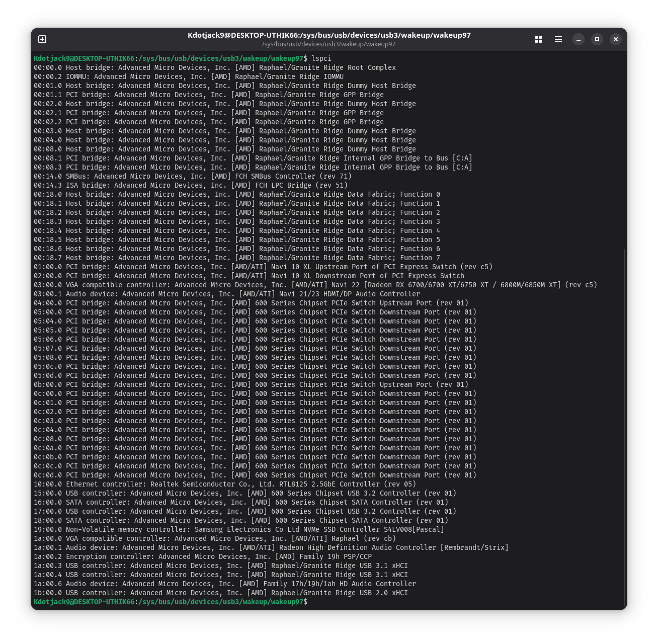
Task: Close the terminal window
Action: pos(616,39)
